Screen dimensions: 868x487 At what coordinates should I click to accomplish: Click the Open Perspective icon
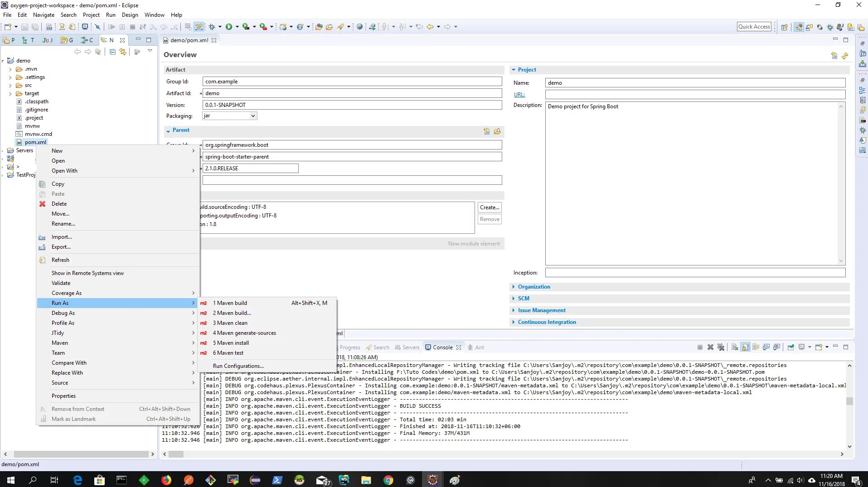(x=784, y=27)
